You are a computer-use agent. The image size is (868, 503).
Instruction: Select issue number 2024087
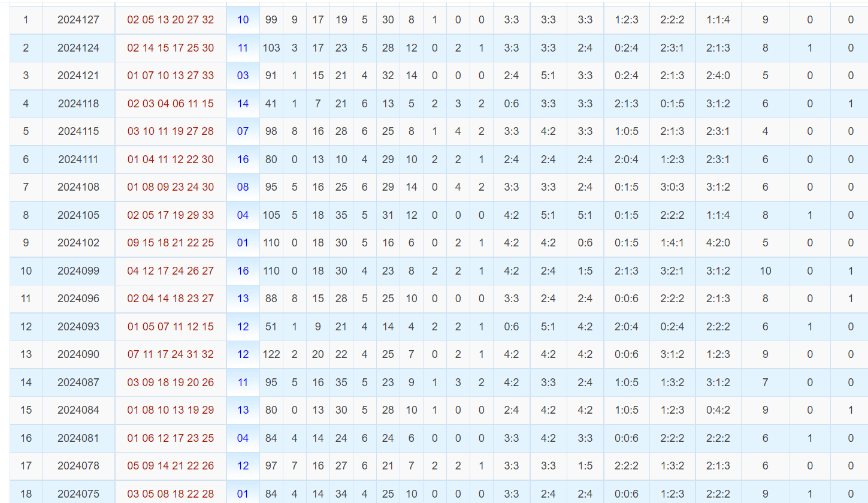78,382
